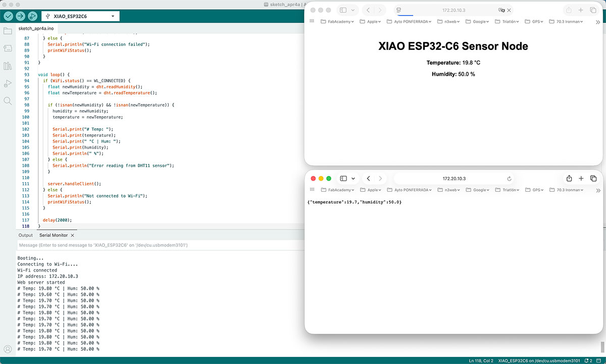606x364 pixels.
Task: Select the Serial Monitor tab
Action: (x=53, y=235)
